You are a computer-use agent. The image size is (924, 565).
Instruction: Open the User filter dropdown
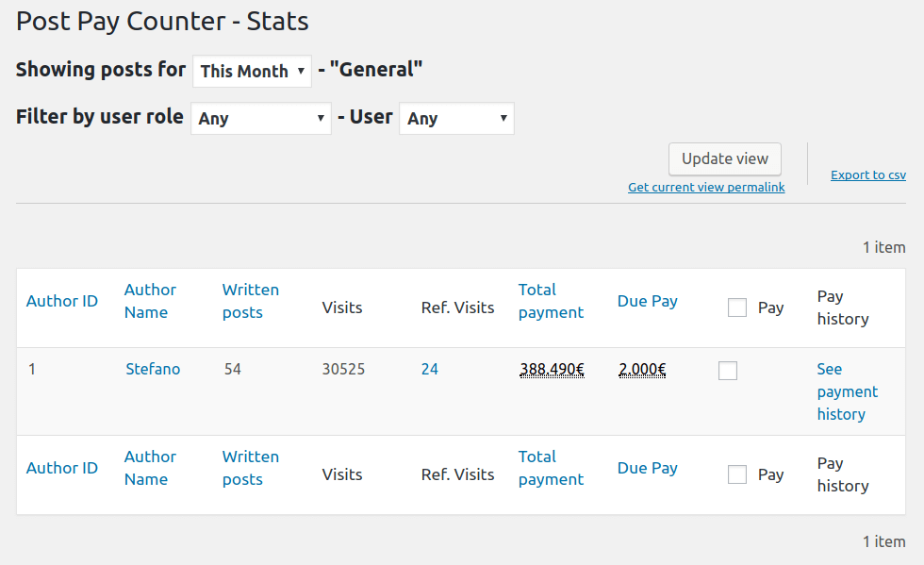point(456,119)
